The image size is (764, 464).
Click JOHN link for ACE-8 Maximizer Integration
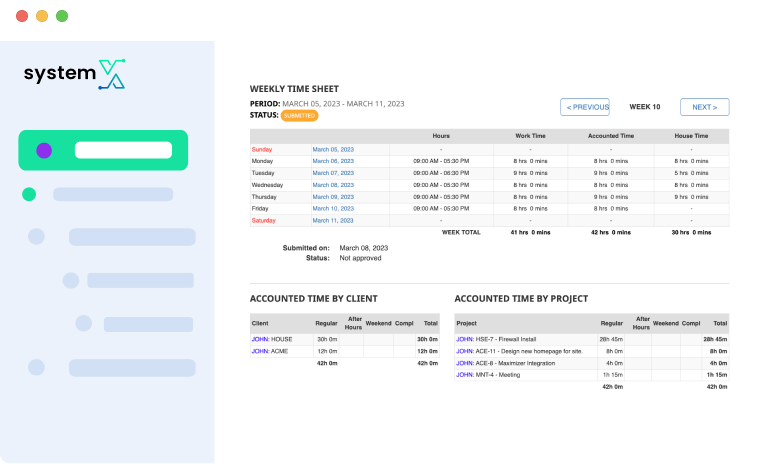coord(464,362)
